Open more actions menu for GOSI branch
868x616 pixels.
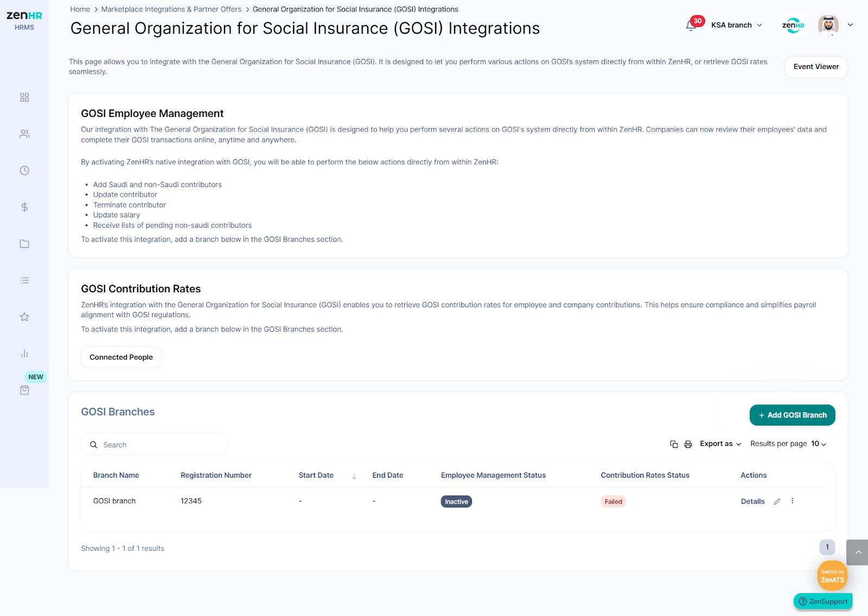coord(792,501)
